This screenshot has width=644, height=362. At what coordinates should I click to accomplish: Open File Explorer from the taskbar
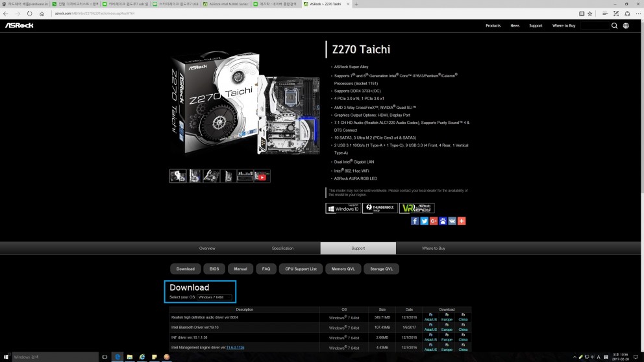click(x=130, y=357)
